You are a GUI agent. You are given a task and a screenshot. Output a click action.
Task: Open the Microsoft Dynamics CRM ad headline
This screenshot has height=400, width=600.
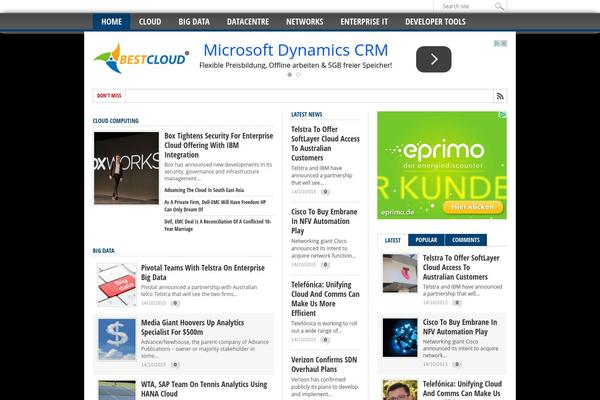click(295, 50)
